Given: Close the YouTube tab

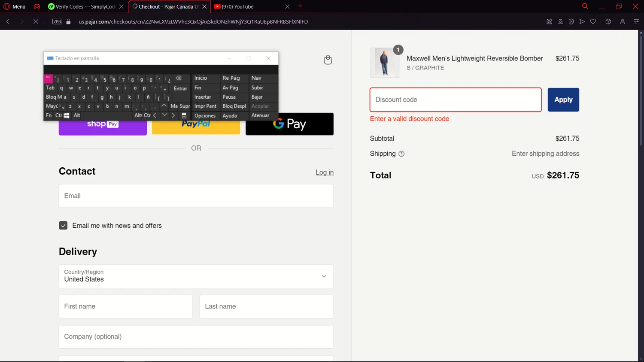Looking at the screenshot, I should click(287, 6).
